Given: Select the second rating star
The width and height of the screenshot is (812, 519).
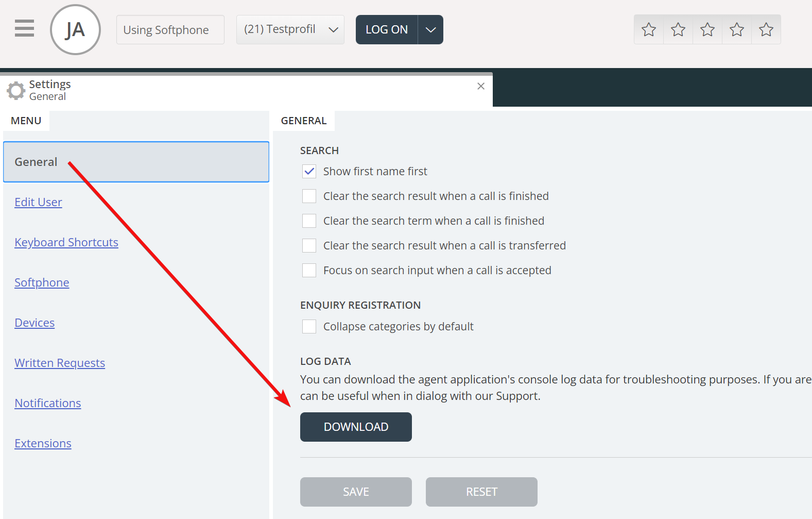Looking at the screenshot, I should (678, 30).
